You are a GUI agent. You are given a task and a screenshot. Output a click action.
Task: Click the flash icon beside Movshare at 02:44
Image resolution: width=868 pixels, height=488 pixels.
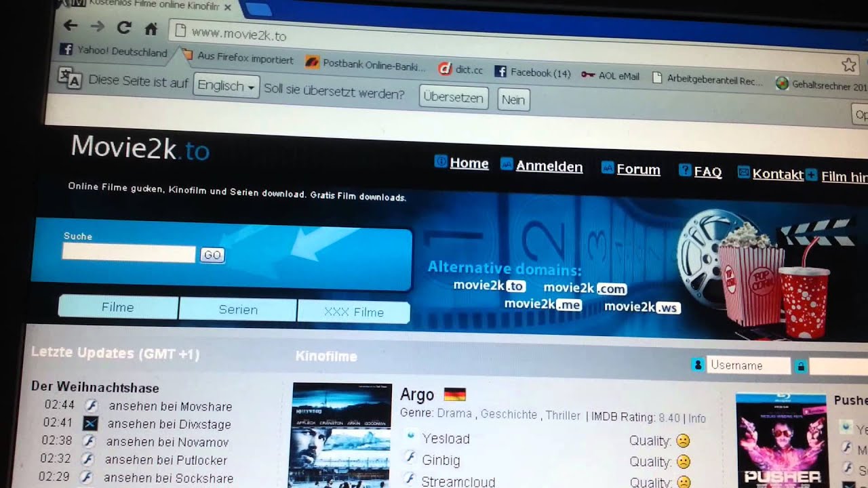click(92, 406)
